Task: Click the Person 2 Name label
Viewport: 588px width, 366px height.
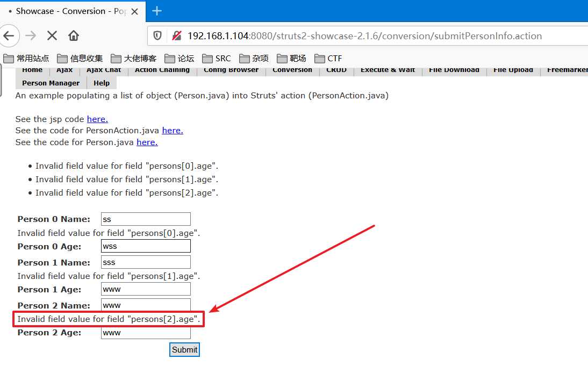Action: pos(54,306)
